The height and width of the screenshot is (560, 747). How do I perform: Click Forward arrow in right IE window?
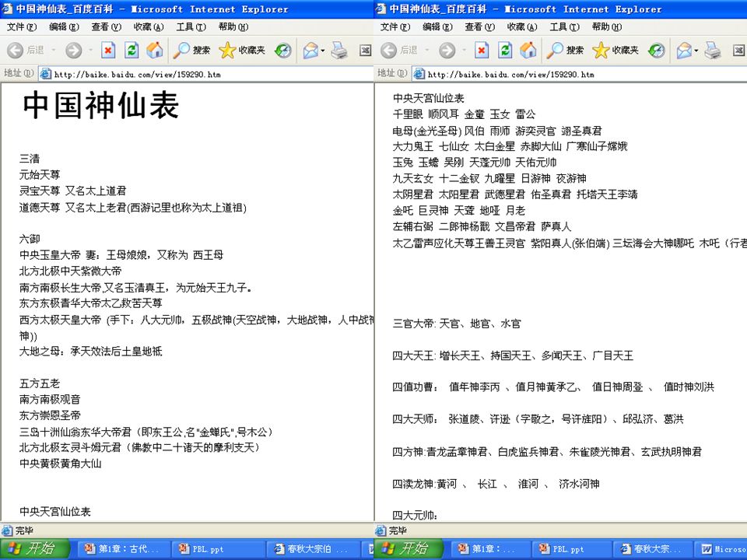coord(447,50)
